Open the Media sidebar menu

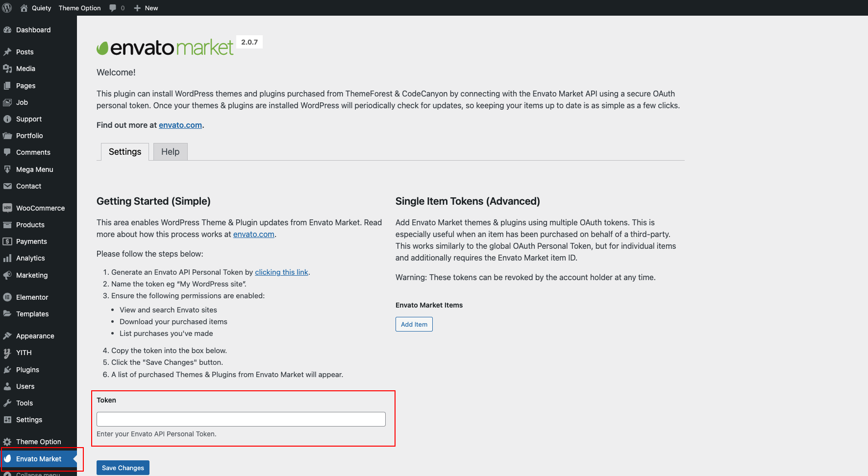click(x=25, y=69)
